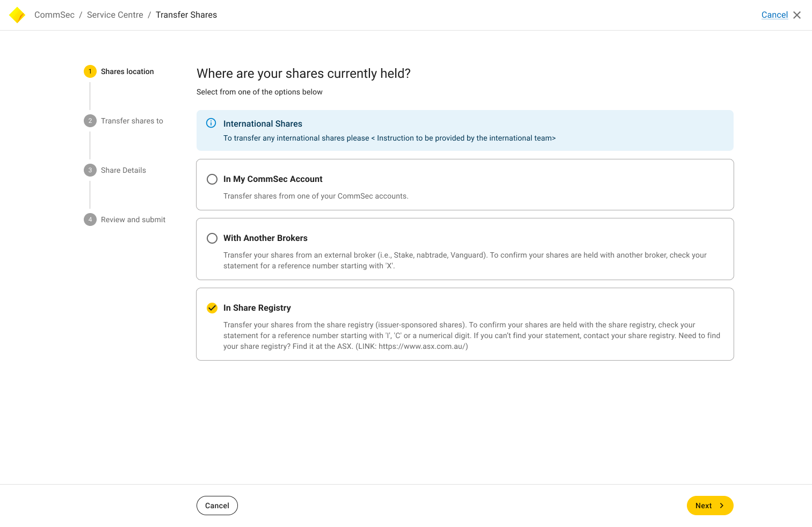This screenshot has height=527, width=812.
Task: Click Transfer Shares breadcrumb item
Action: [186, 15]
